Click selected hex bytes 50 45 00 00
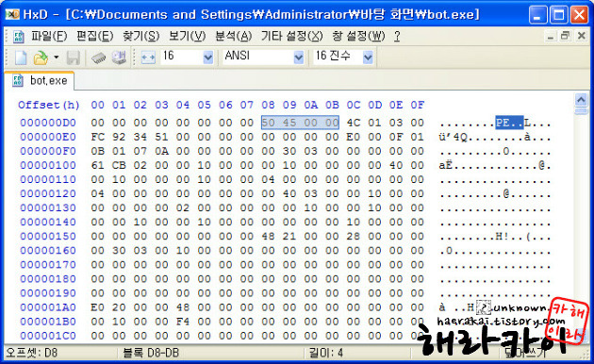 coord(300,123)
